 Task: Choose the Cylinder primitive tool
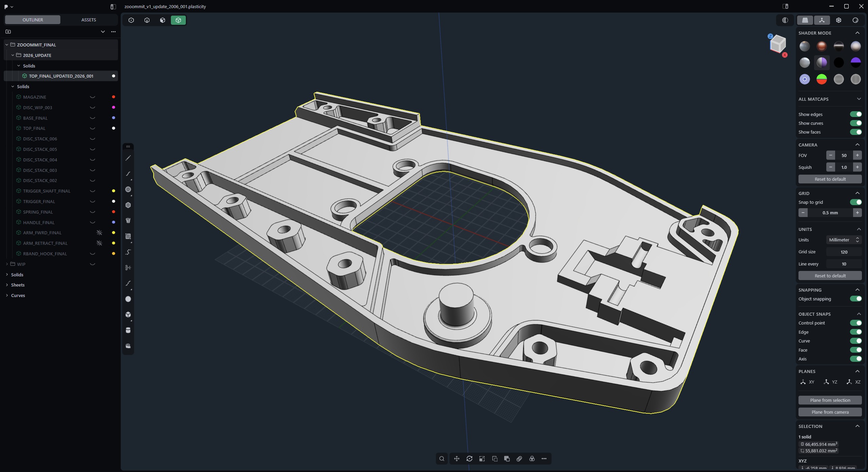click(128, 330)
